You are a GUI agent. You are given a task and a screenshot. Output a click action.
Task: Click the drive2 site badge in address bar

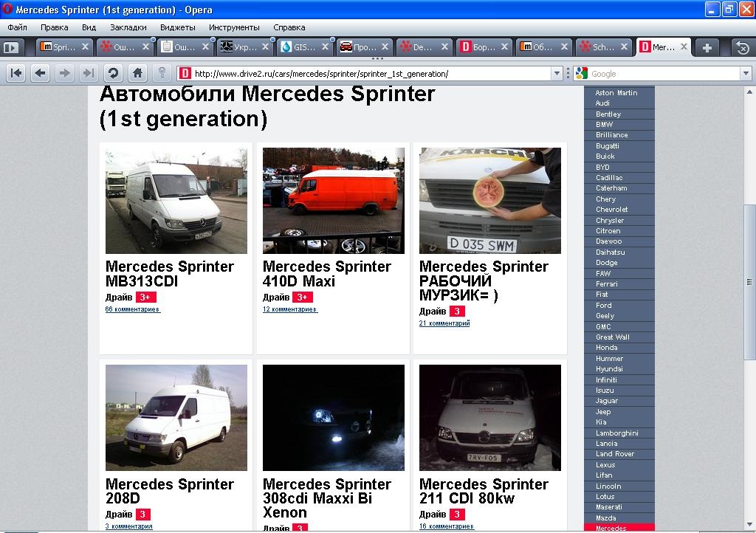pyautogui.click(x=185, y=74)
